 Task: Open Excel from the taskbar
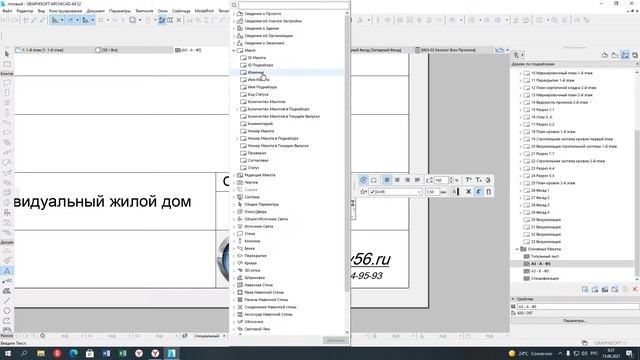tap(122, 353)
